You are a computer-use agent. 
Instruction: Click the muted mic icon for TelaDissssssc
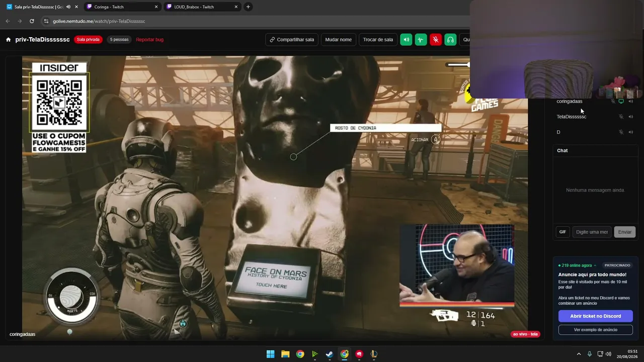[621, 117]
